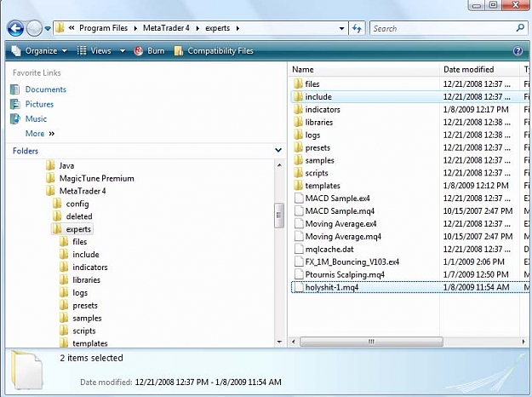Click More favorite links

coord(40,134)
